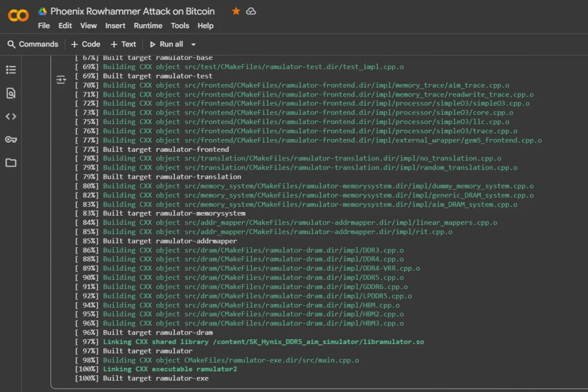Viewport: 588px width, 392px height.
Task: Add a new Code cell
Action: pos(86,44)
